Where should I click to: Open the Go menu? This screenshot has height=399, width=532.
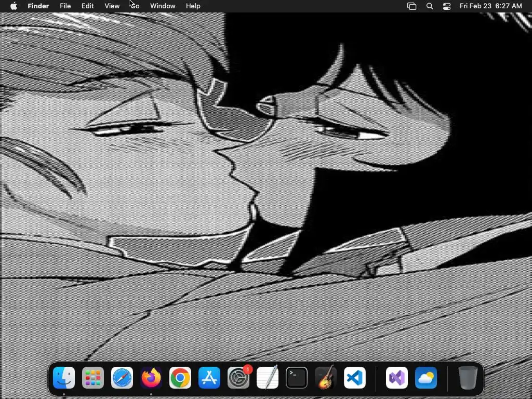click(x=135, y=6)
